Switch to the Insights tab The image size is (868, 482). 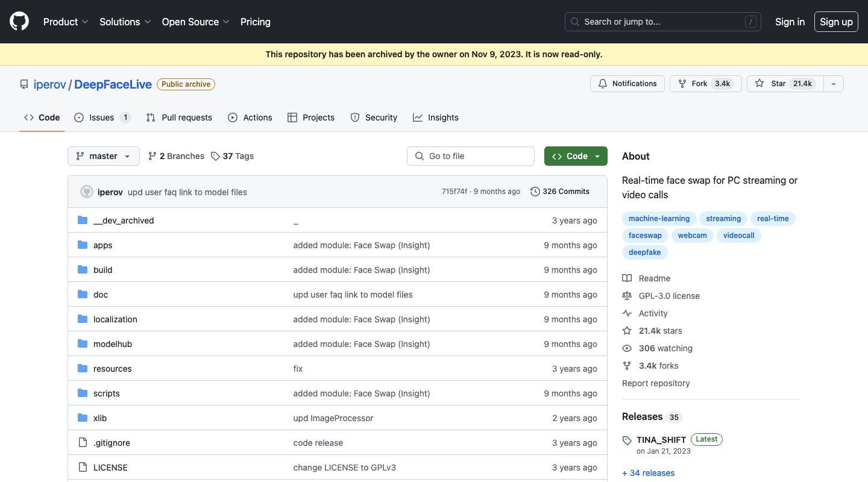[x=436, y=117]
